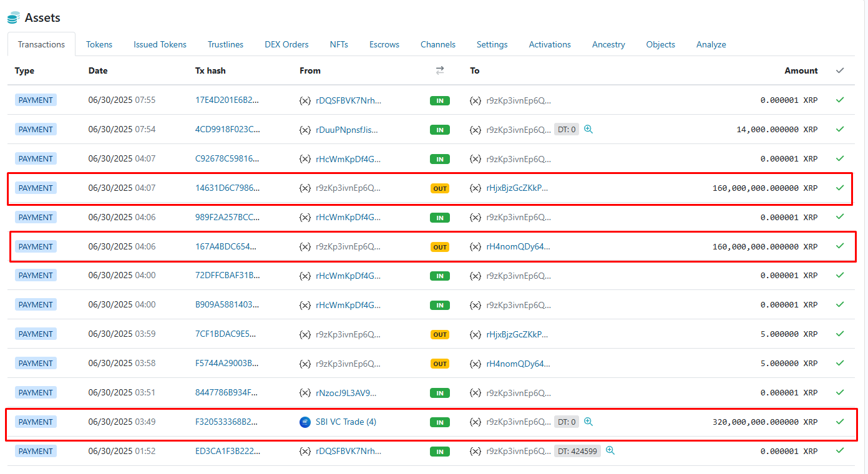Viewport: 868px width, 474px height.
Task: Click the Date column header
Action: [x=98, y=70]
